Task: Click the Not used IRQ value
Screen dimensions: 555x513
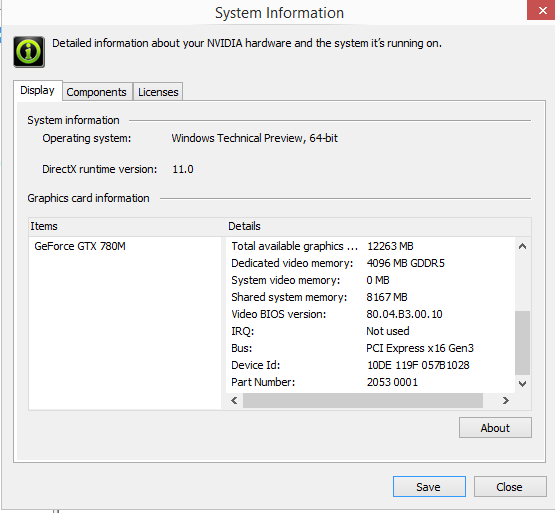Action: pos(388,331)
